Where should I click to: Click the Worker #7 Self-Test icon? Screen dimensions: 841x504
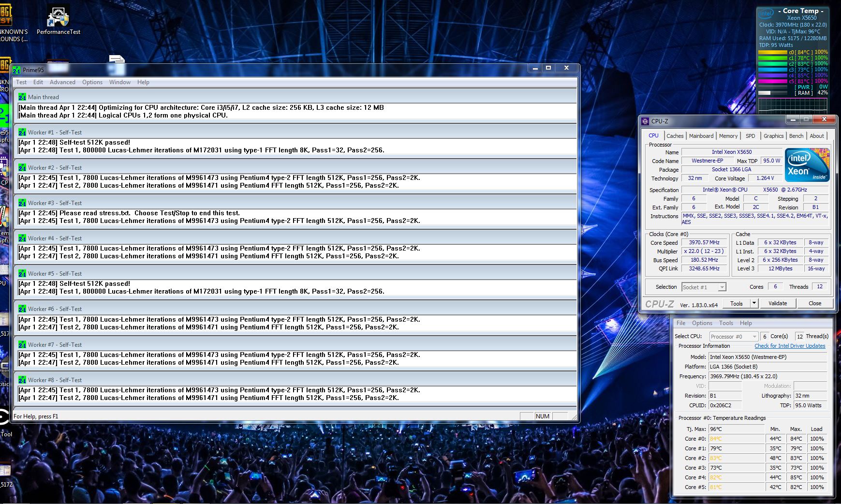pos(22,344)
